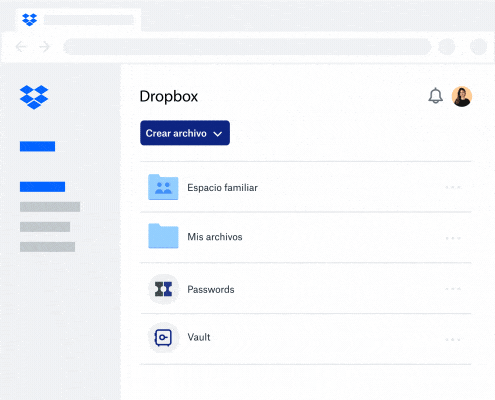
Task: Open the Passwords row label
Action: click(x=211, y=289)
